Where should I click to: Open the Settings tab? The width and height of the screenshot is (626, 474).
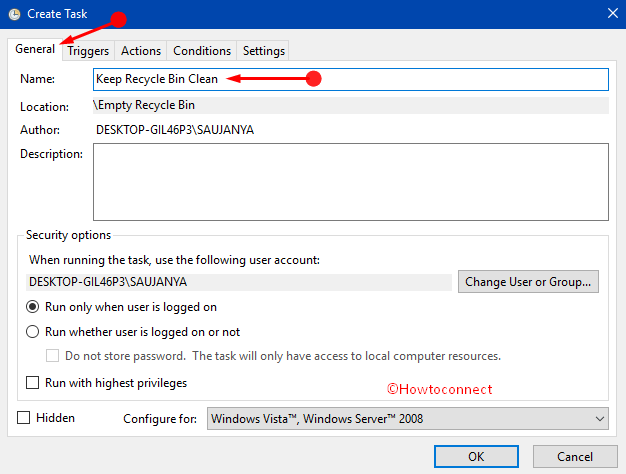tap(263, 51)
